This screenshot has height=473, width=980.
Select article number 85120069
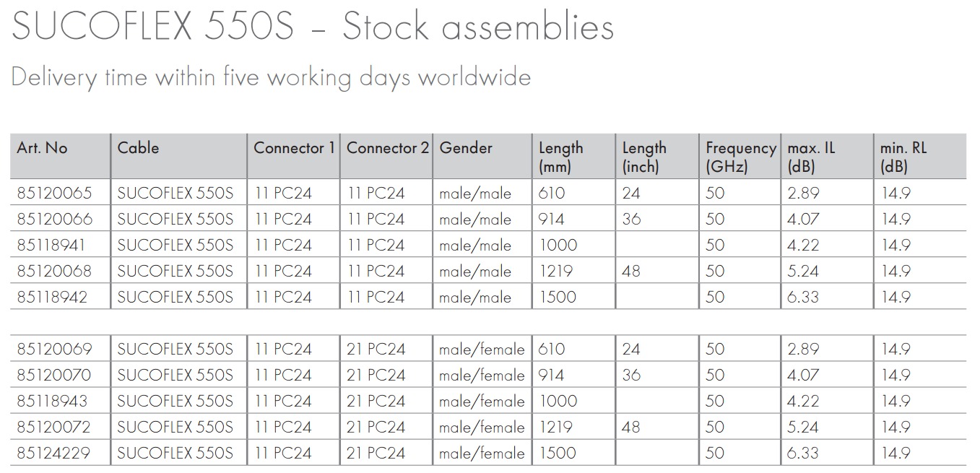tap(54, 350)
